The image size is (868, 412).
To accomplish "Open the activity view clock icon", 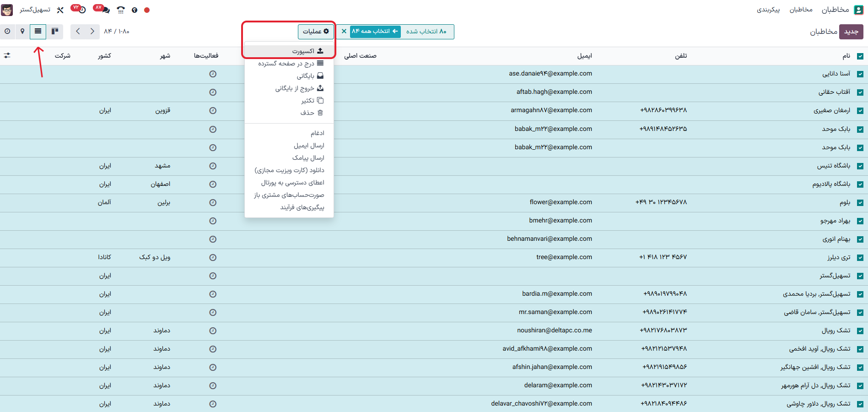I will (x=7, y=31).
